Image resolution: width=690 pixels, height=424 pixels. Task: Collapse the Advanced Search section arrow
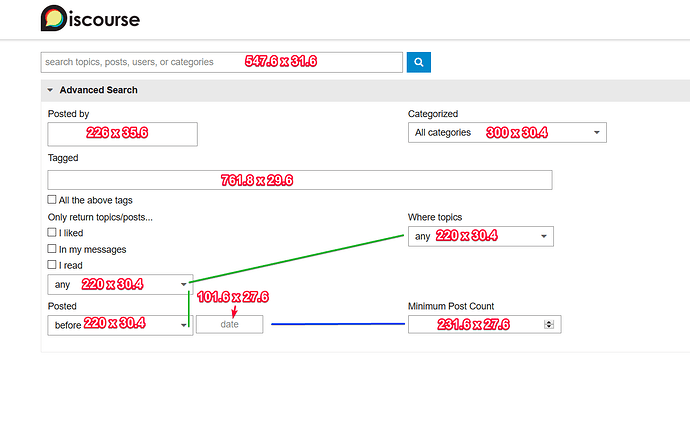coord(50,90)
